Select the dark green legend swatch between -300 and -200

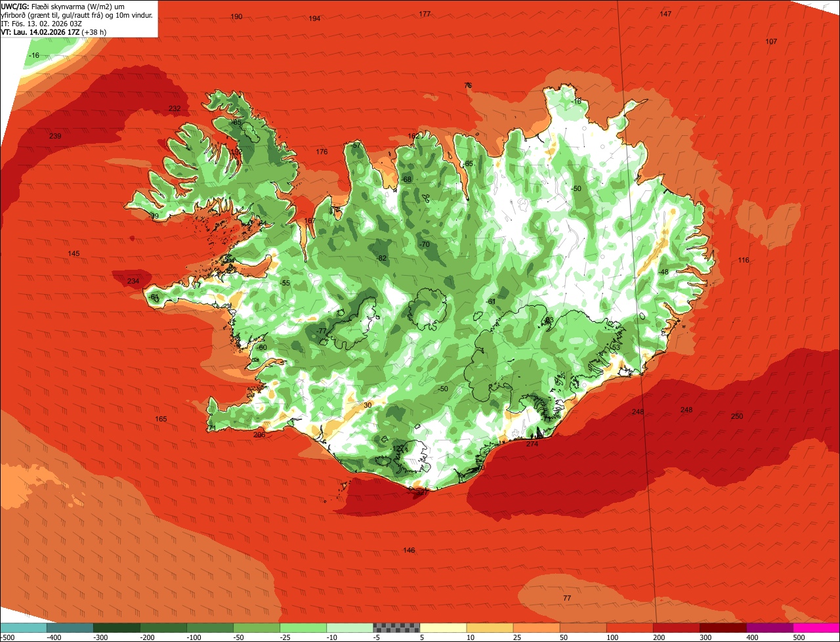click(116, 628)
